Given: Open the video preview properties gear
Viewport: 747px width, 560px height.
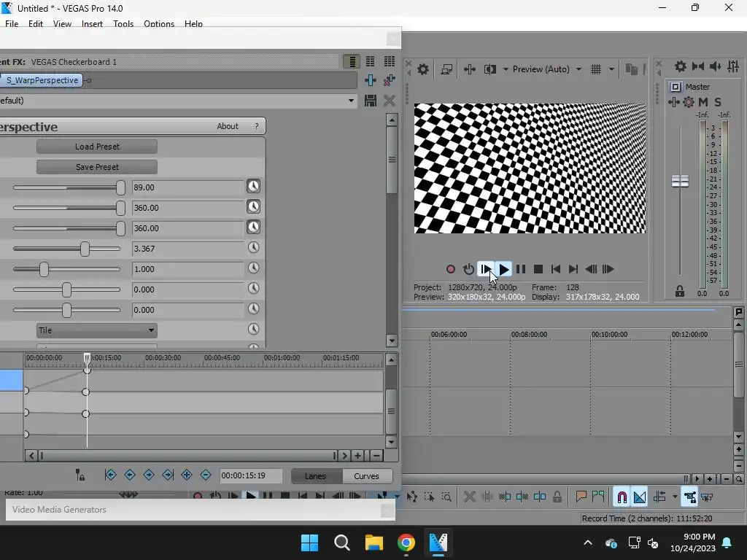Looking at the screenshot, I should pyautogui.click(x=423, y=69).
